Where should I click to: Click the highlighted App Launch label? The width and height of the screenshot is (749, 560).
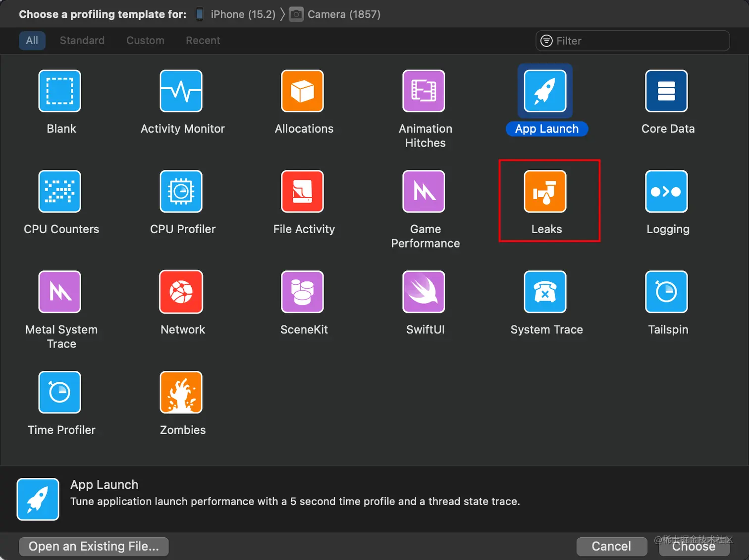pos(547,129)
